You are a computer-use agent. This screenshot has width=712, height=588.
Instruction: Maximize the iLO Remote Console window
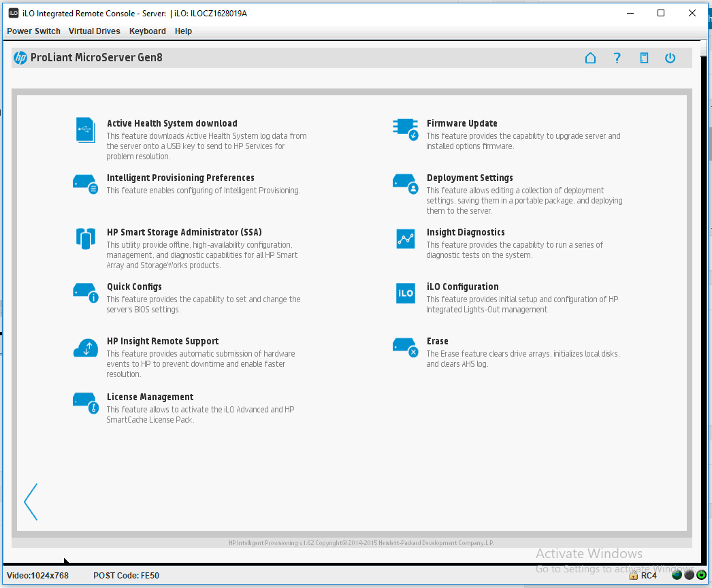[x=661, y=13]
